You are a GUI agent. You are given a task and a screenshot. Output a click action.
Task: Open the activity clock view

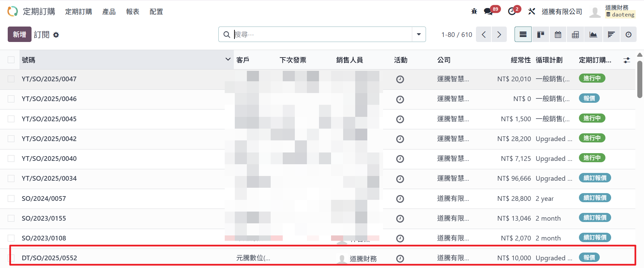point(628,35)
